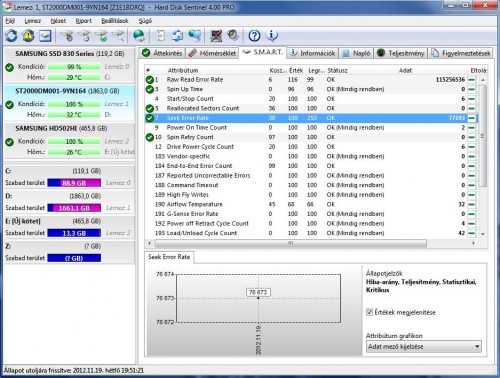This screenshot has width=500, height=378.
Task: Click the horizontal scrollbar left arrow
Action: [149, 243]
